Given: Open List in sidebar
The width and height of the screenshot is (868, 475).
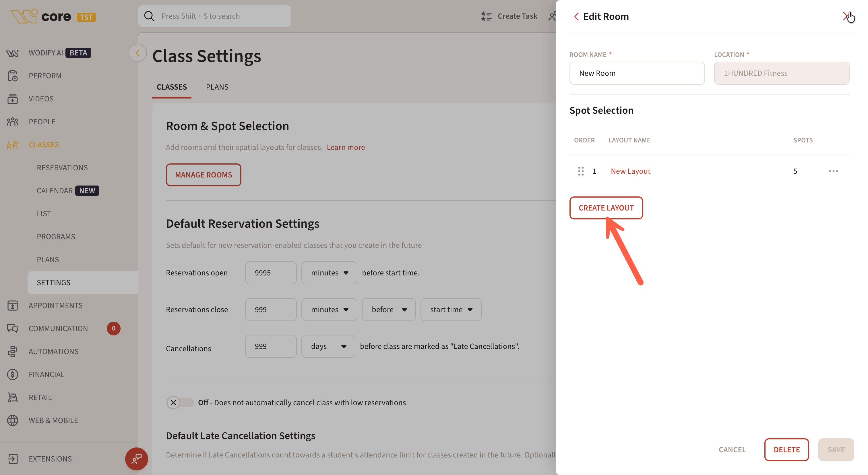Looking at the screenshot, I should (x=44, y=214).
